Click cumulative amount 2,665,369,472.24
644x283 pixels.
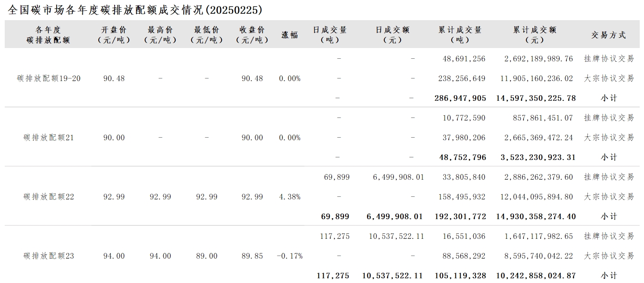tap(539, 138)
